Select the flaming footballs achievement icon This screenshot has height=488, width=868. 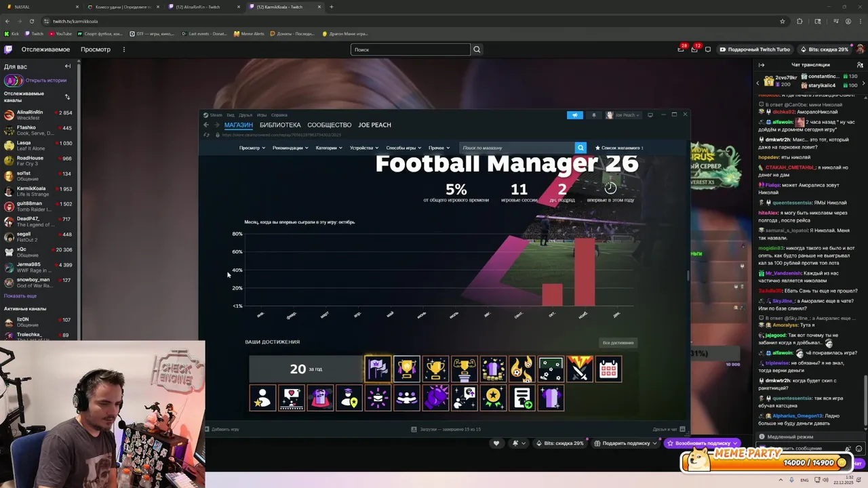[x=522, y=369]
